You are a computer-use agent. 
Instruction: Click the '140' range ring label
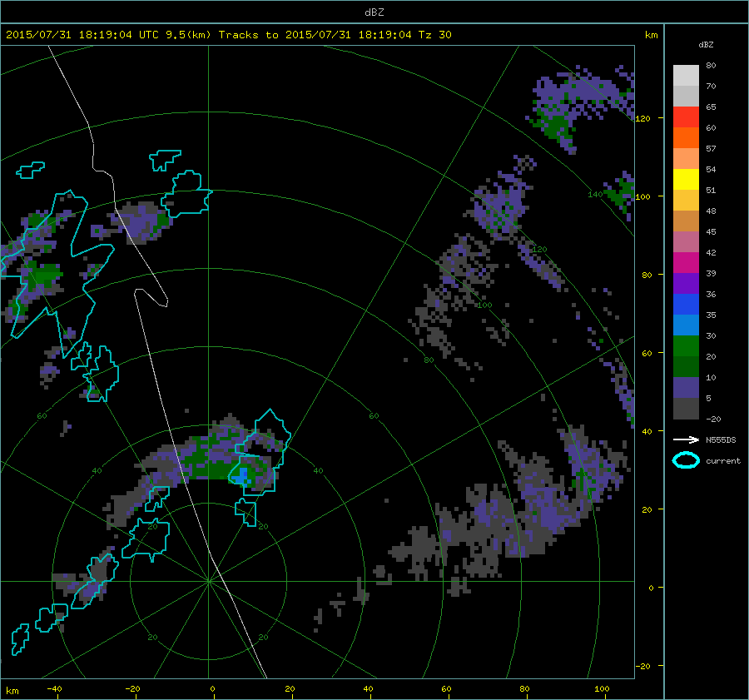coord(594,194)
